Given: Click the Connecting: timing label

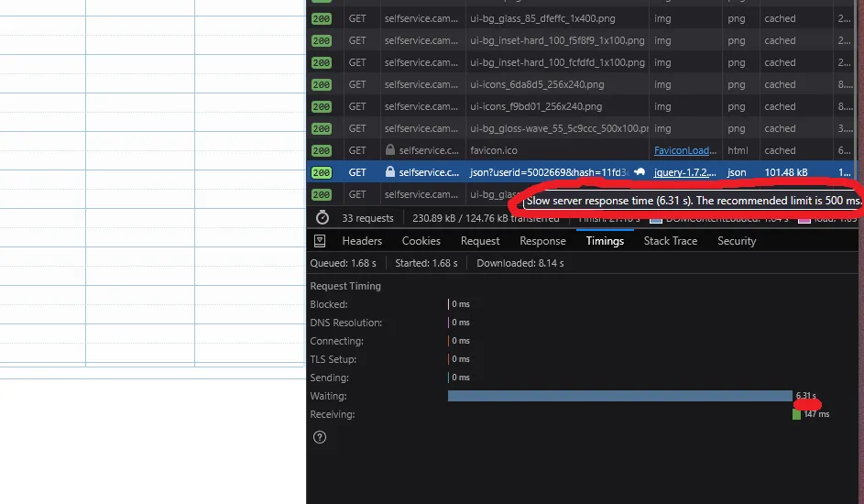Looking at the screenshot, I should (x=336, y=341).
